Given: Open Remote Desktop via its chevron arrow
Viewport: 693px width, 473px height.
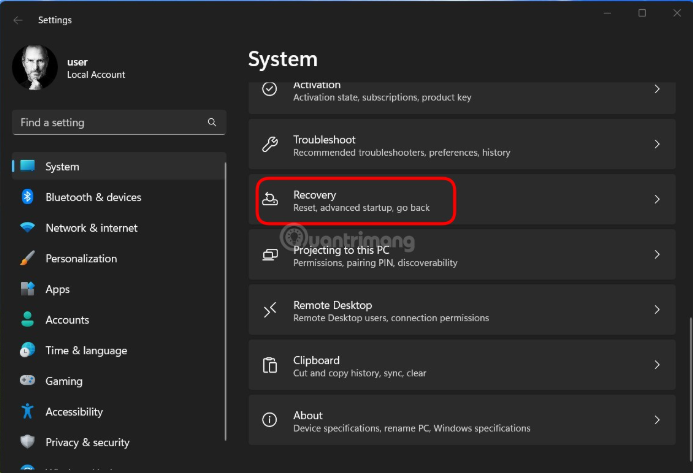Looking at the screenshot, I should click(657, 310).
